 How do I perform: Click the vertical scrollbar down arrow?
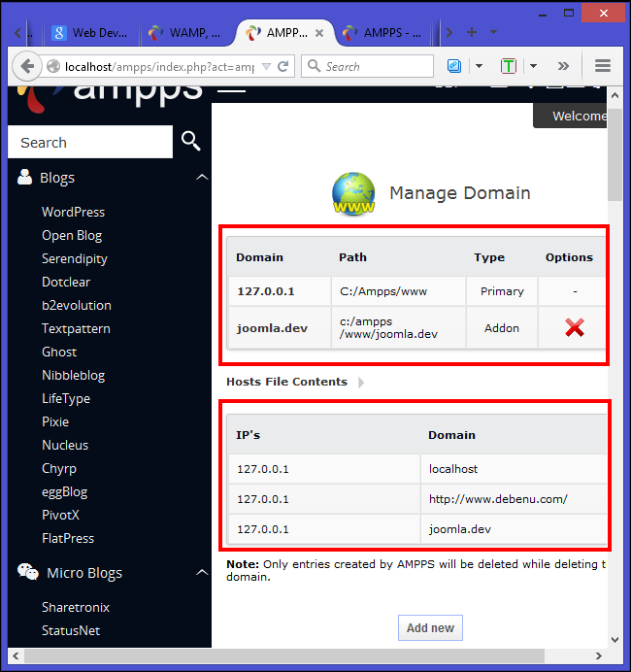[615, 640]
